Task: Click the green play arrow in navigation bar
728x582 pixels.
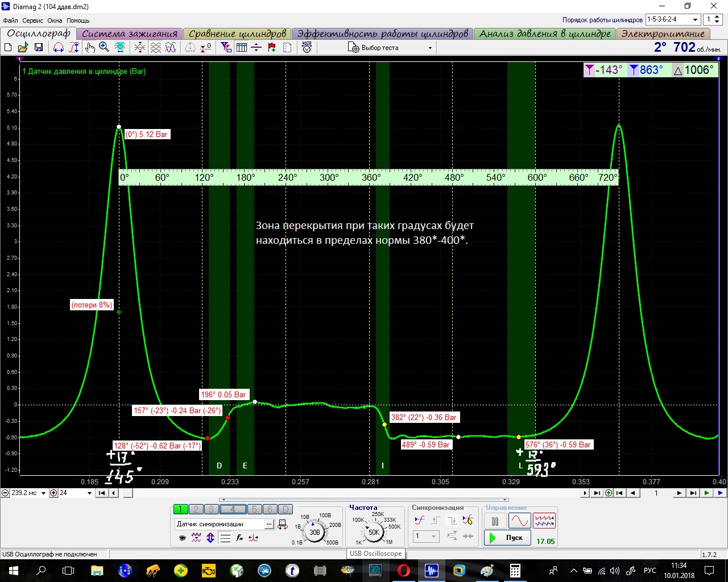Action: [706, 493]
